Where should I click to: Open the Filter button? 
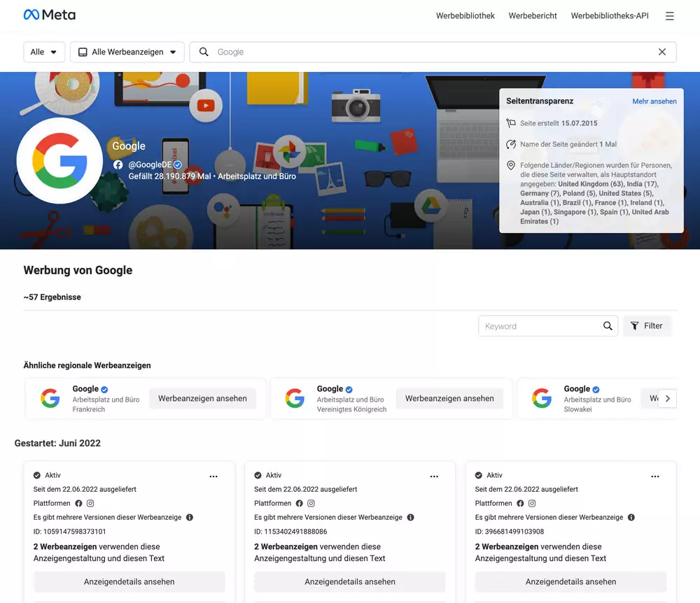point(647,326)
